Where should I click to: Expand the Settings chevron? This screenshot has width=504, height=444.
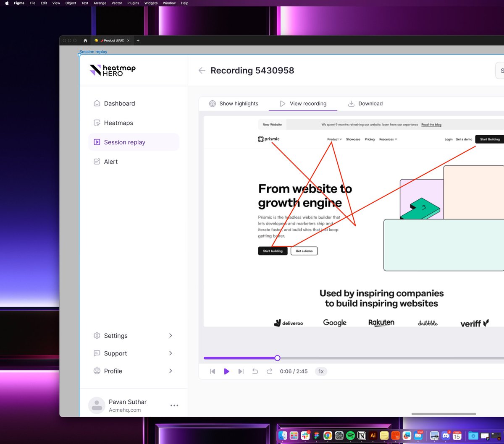click(171, 335)
